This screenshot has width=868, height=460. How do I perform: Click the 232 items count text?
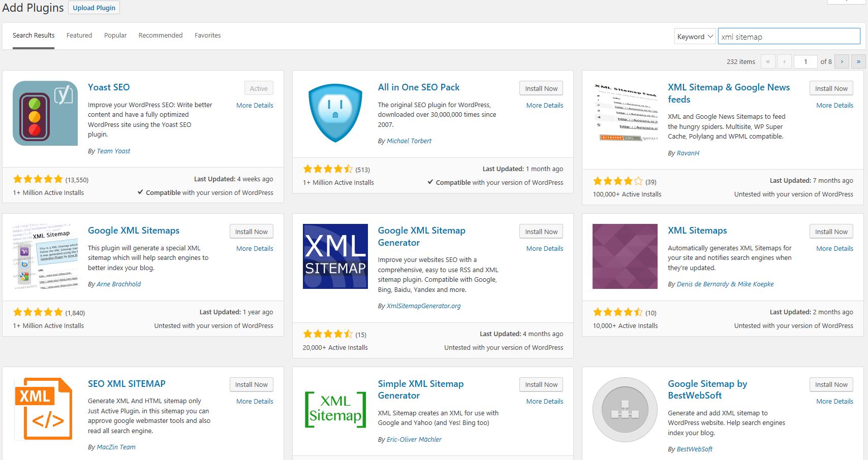tap(741, 61)
